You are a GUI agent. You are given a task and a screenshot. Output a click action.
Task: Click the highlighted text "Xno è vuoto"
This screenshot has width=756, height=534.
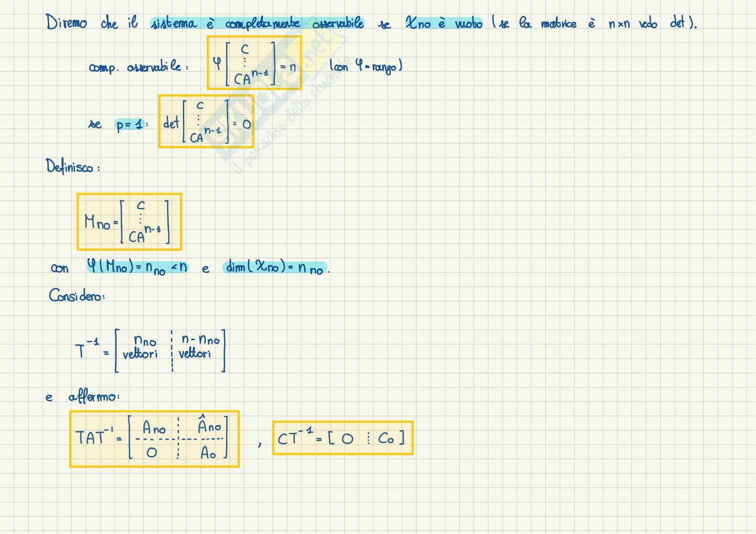[443, 23]
